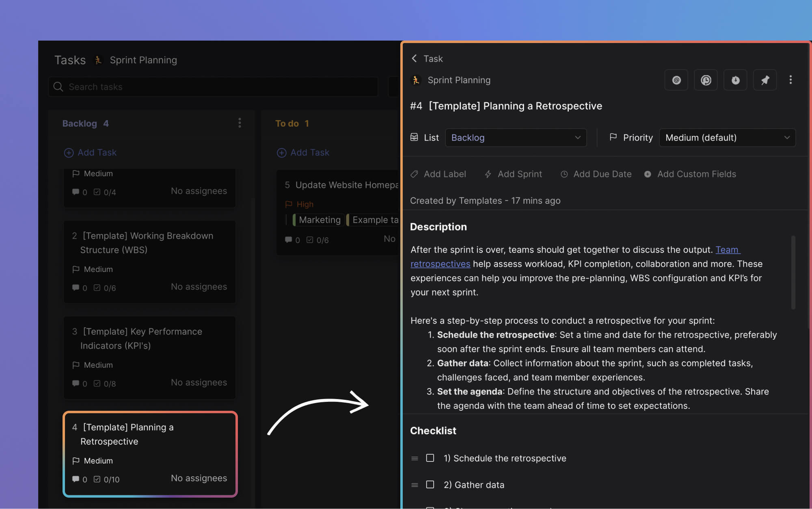Start the timer on the task
The height and width of the screenshot is (509, 812).
tap(735, 80)
